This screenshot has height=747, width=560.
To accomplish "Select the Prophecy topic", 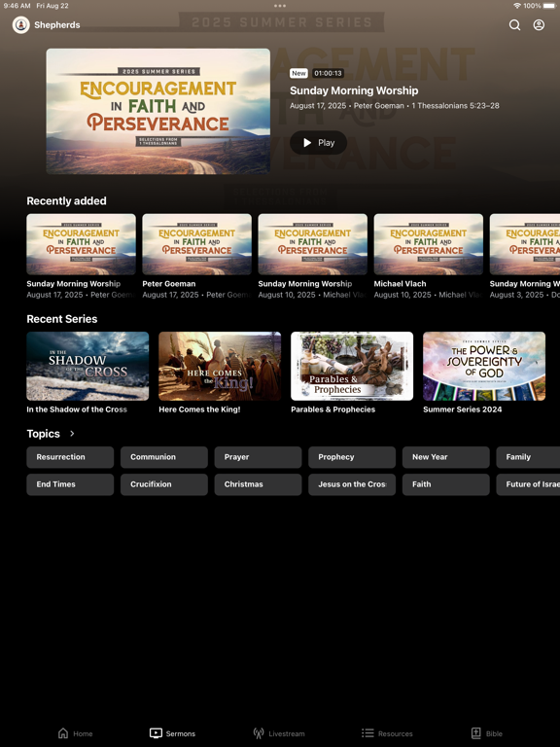I will [x=352, y=457].
